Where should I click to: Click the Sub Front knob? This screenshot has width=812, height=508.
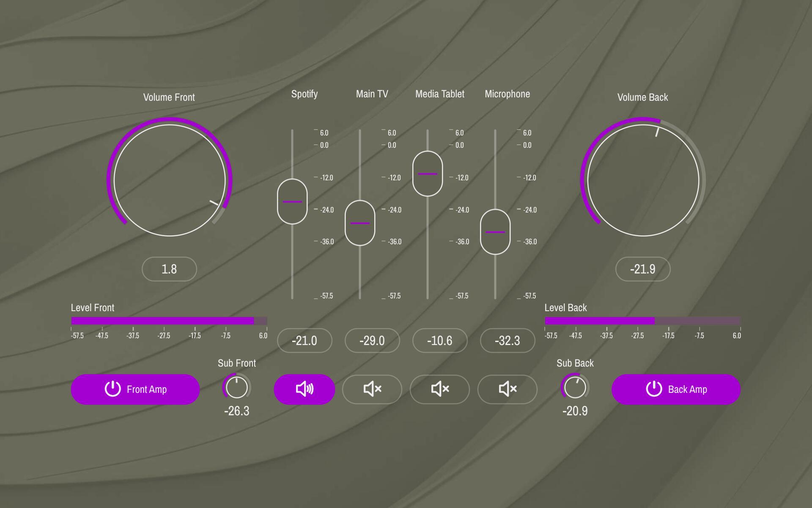pos(237,387)
